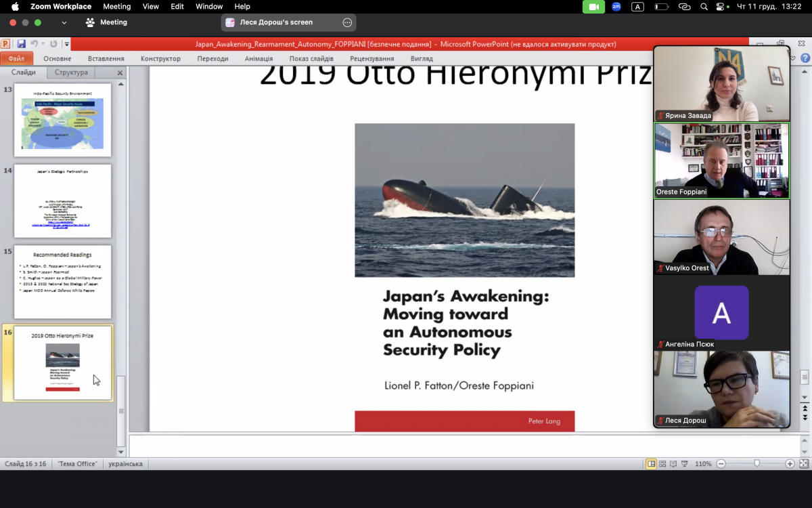Fit slide to current window icon
The width and height of the screenshot is (812, 508).
click(x=803, y=464)
